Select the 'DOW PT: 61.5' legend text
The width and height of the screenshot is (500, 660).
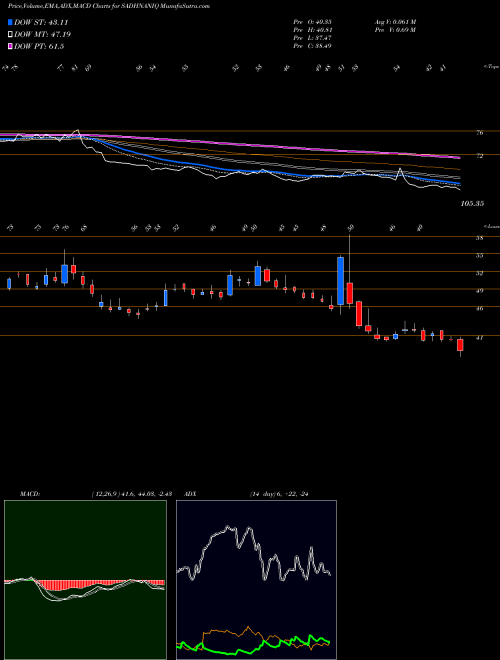39,46
